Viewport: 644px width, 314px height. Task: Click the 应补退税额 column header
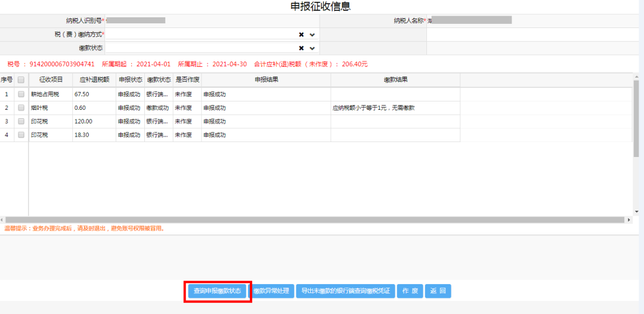click(x=94, y=80)
